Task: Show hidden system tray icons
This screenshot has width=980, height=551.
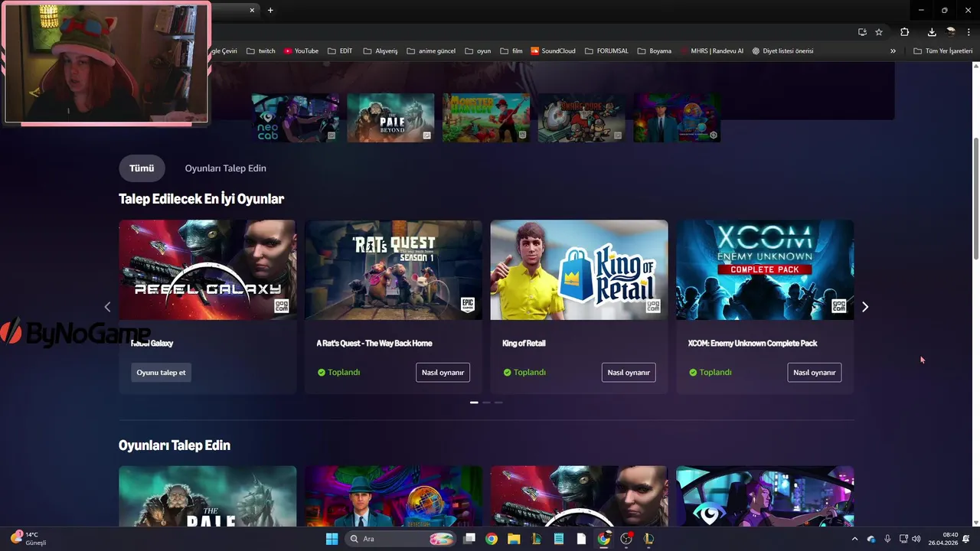Action: (x=854, y=540)
